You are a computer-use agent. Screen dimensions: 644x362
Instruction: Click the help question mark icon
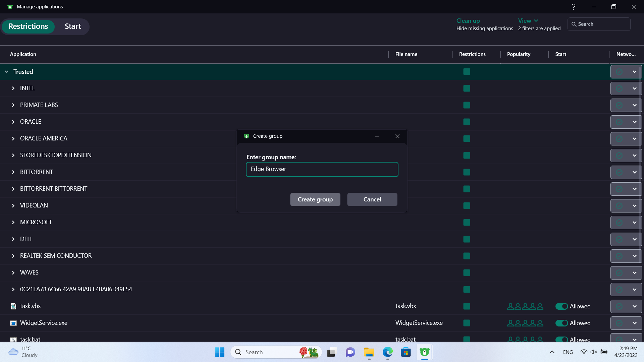point(574,7)
